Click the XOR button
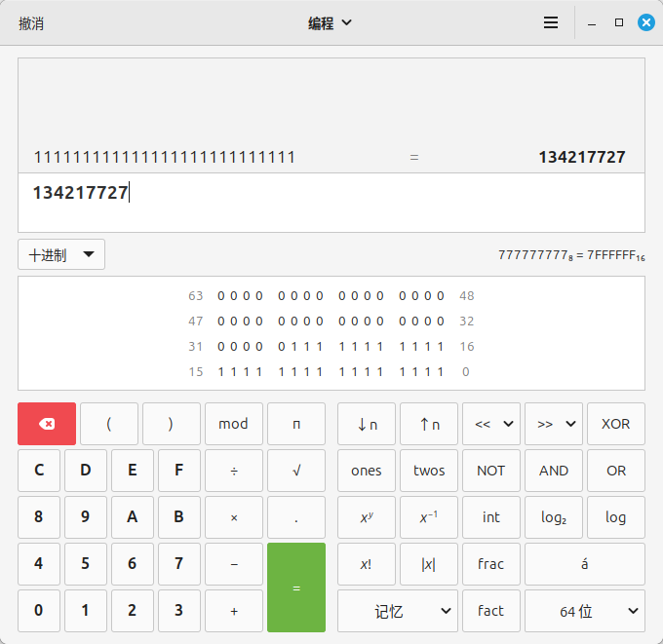The height and width of the screenshot is (644, 663). [616, 424]
